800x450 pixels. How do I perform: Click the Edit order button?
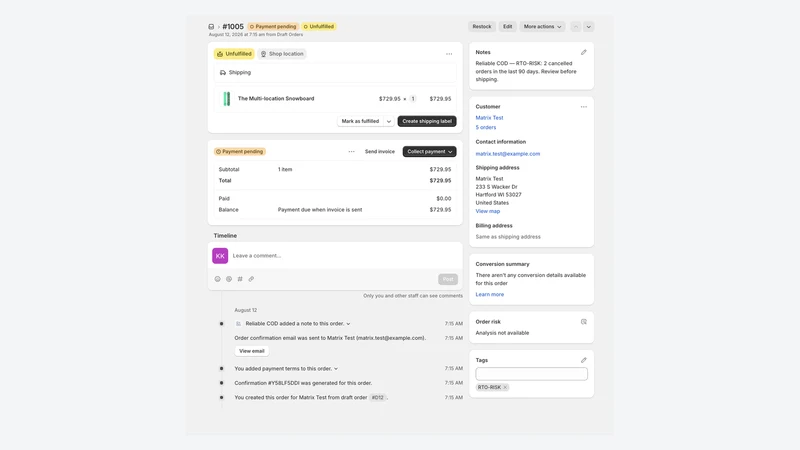(507, 27)
